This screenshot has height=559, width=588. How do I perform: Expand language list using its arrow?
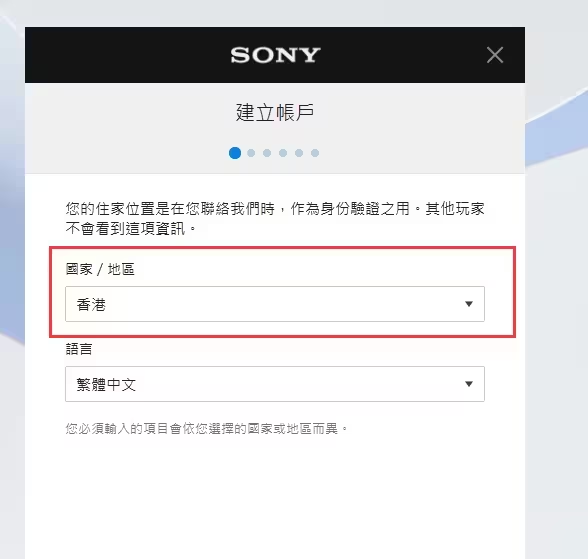click(469, 384)
